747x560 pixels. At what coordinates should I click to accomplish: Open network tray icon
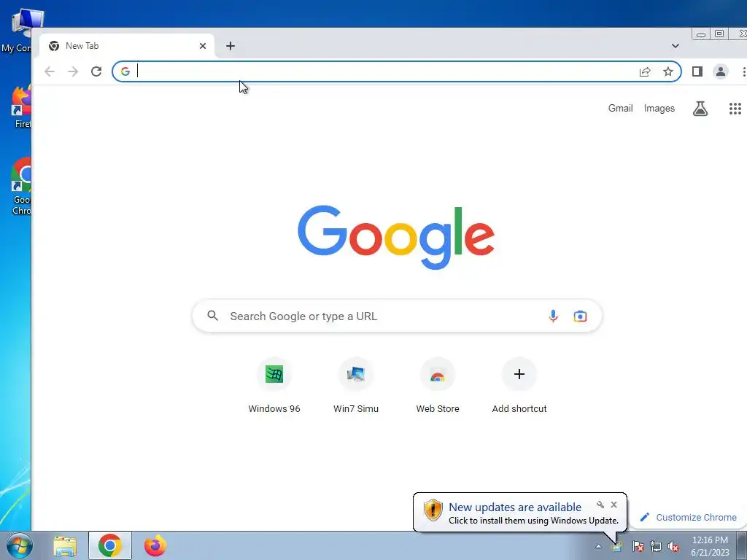click(x=656, y=546)
